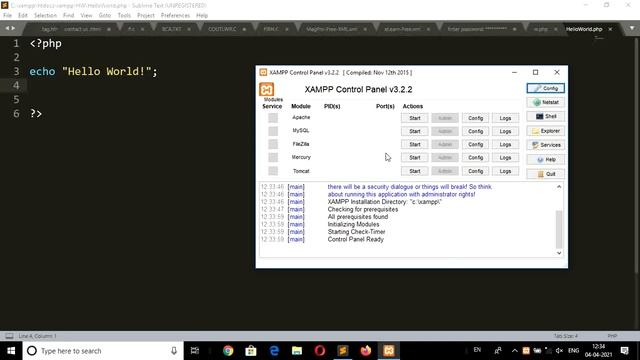Image resolution: width=640 pixels, height=360 pixels.
Task: Open Sublime Find menu
Action: pyautogui.click(x=68, y=16)
